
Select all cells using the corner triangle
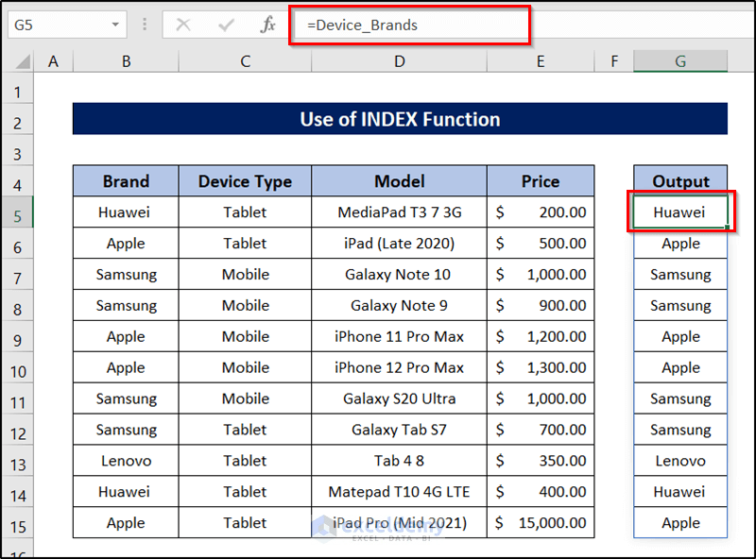[x=21, y=59]
